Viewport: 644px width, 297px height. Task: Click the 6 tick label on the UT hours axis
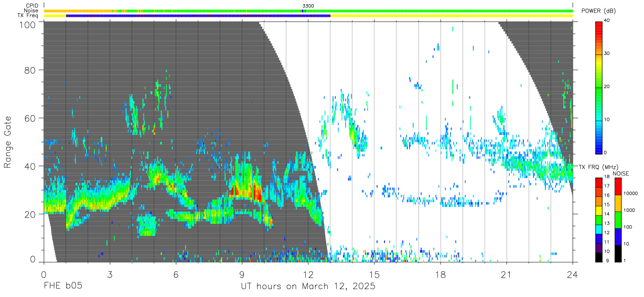(176, 274)
